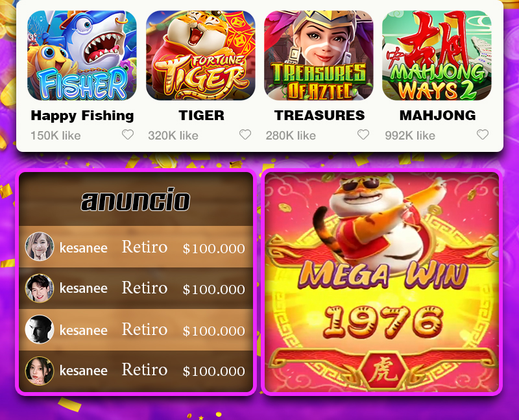Image resolution: width=519 pixels, height=420 pixels.
Task: Select the first Retiro $100.000 row
Action: coord(136,247)
